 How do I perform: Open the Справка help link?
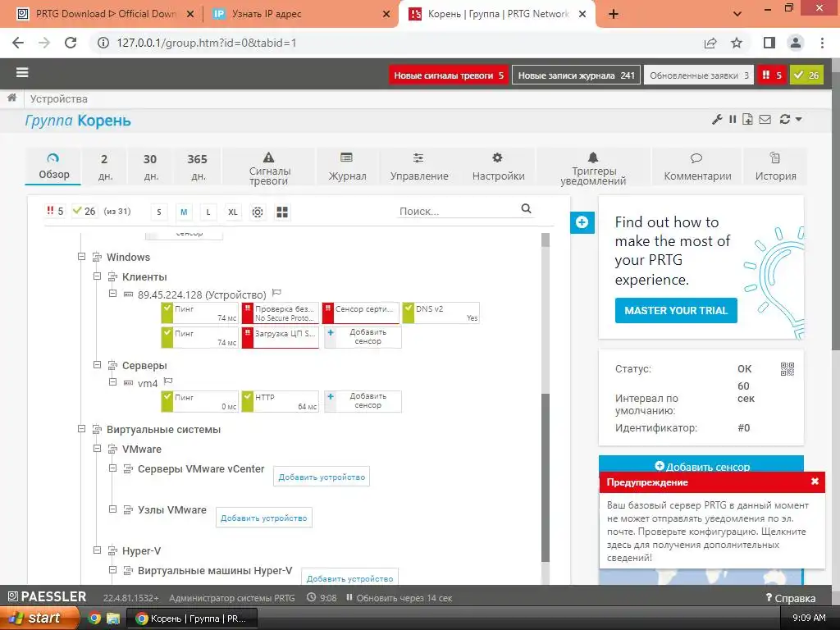click(791, 598)
